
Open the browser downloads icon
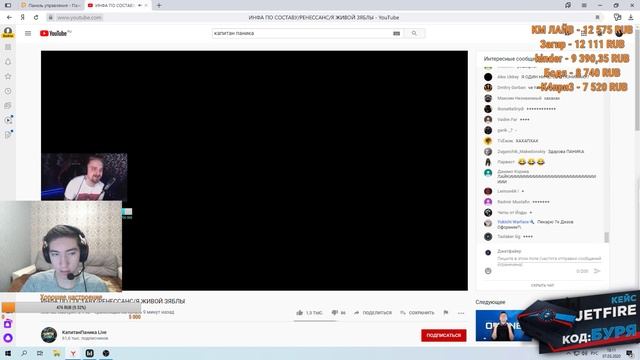[x=631, y=17]
